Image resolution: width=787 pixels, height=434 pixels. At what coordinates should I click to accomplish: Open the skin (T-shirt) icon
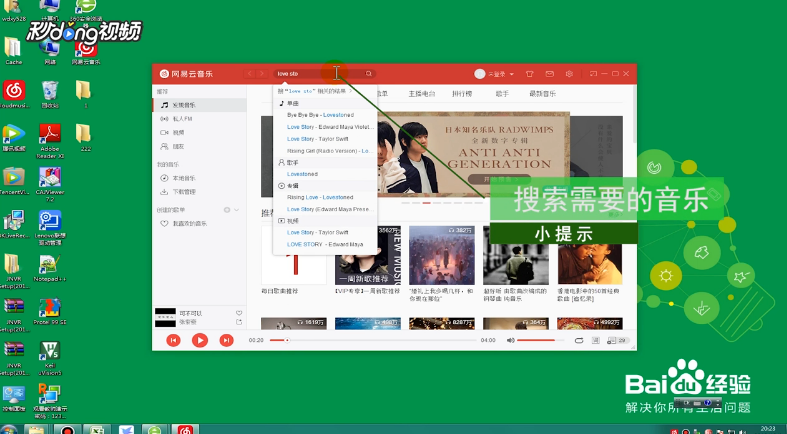[x=530, y=74]
